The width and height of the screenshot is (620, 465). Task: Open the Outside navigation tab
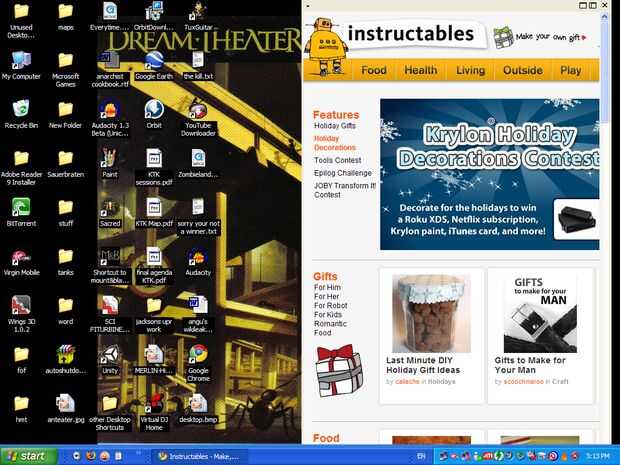(522, 70)
